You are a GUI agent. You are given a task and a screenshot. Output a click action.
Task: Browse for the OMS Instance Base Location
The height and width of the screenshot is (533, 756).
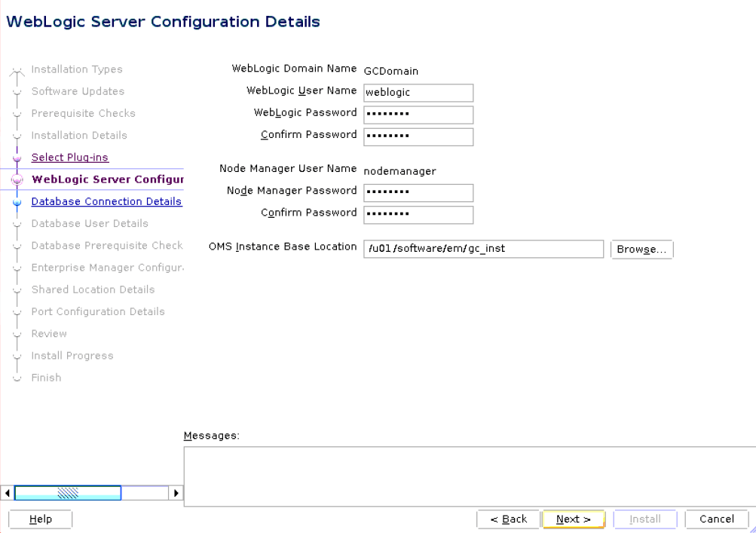point(641,249)
